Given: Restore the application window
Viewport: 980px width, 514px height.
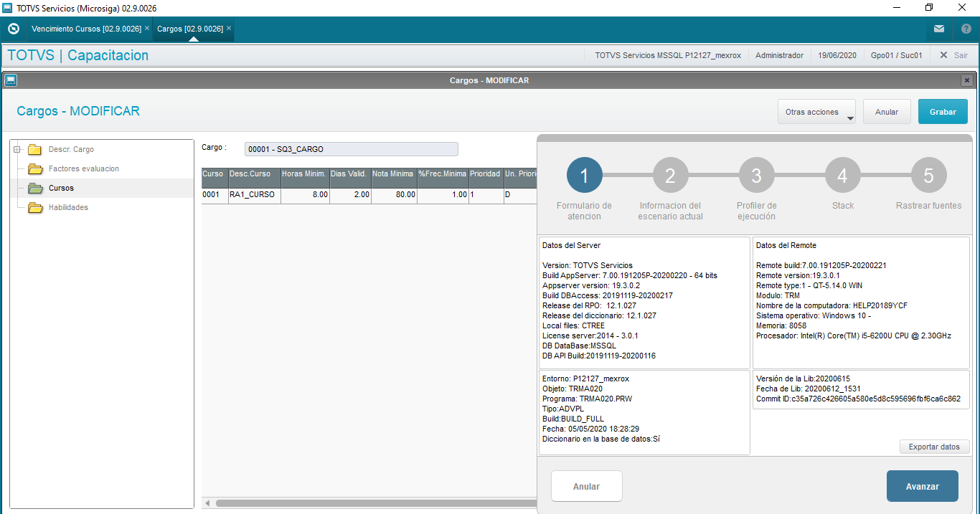Looking at the screenshot, I should [x=929, y=8].
